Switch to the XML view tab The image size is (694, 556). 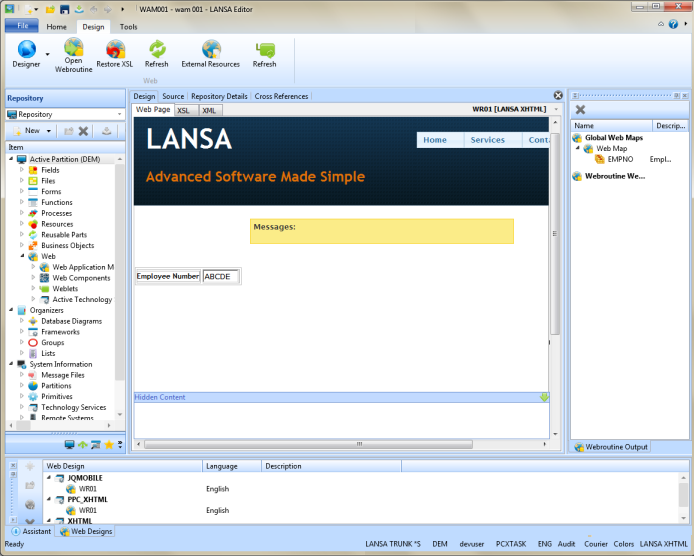click(209, 111)
